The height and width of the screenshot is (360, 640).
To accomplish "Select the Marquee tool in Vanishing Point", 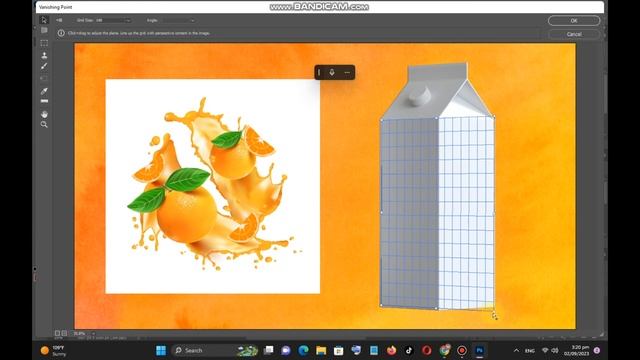I will coord(44,43).
